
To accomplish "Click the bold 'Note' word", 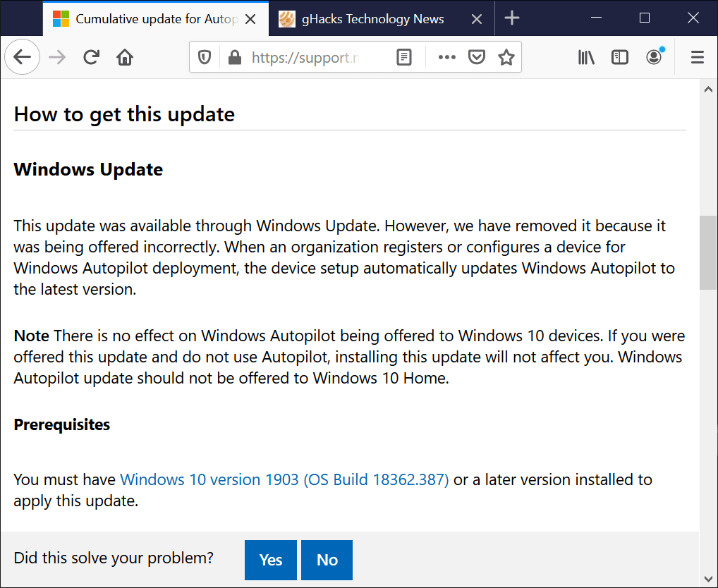I will 31,336.
